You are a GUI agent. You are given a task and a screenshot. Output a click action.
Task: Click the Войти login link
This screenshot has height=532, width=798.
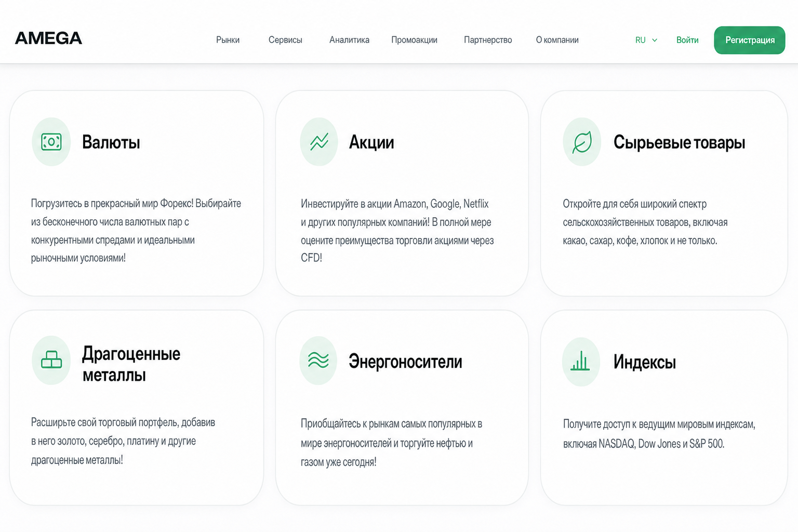pos(687,40)
